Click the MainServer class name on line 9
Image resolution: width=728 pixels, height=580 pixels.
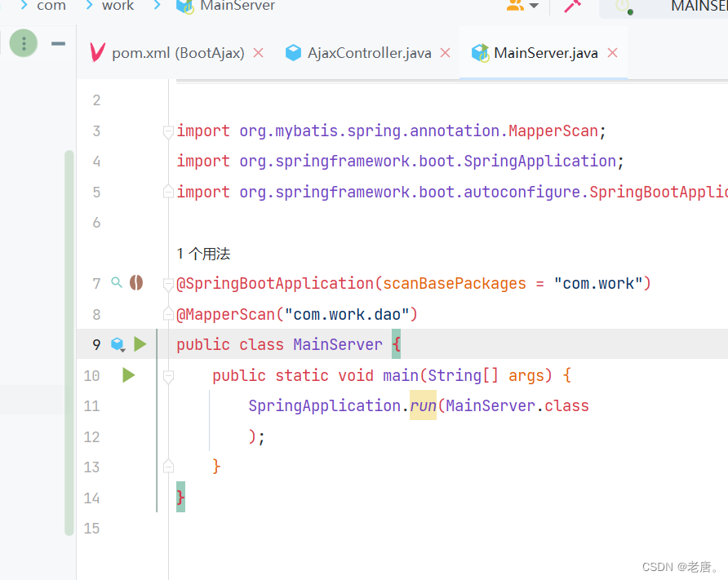click(338, 344)
